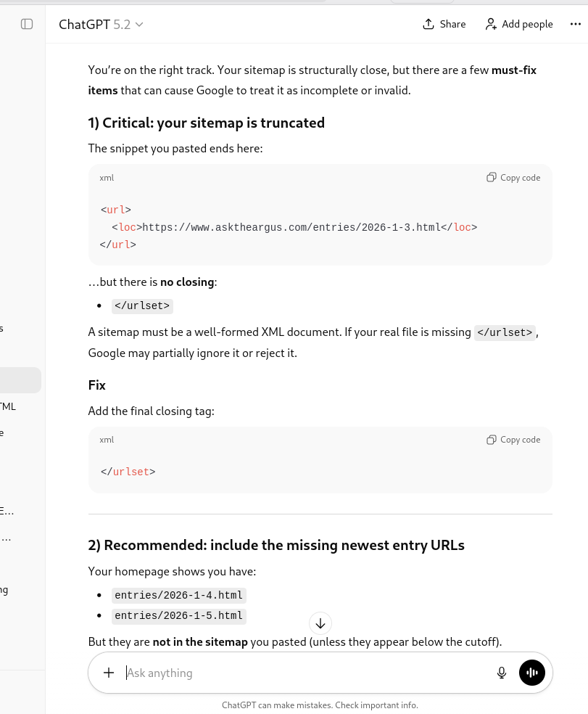588x714 pixels.
Task: Open the sidebar chat ending in TML
Action: [x=9, y=406]
